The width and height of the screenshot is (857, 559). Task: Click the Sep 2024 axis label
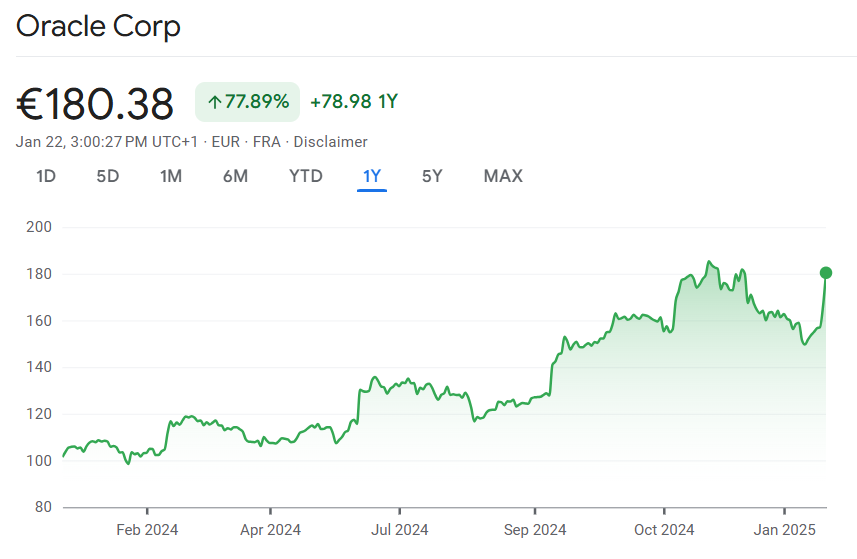(535, 530)
